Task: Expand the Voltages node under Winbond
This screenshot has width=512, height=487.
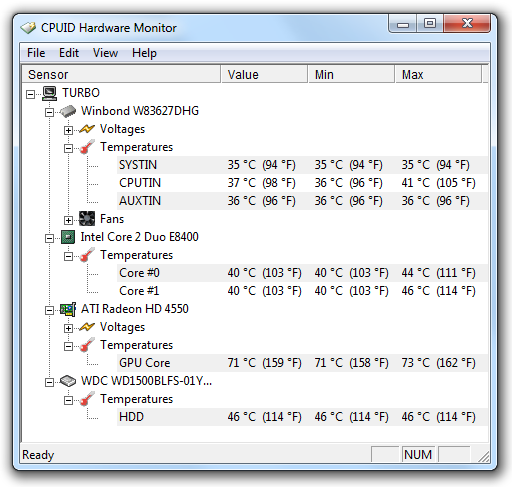Action: pyautogui.click(x=68, y=130)
